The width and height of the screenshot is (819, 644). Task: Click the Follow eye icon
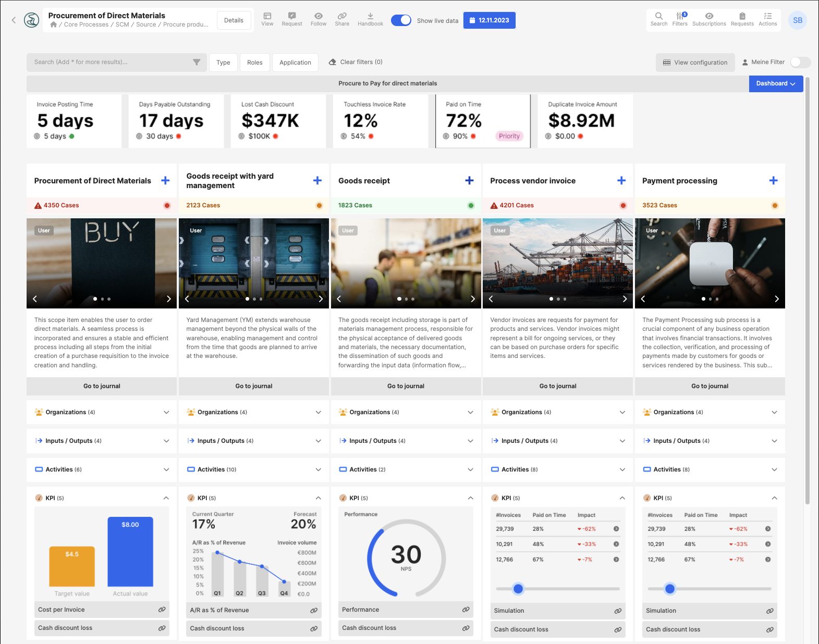point(318,16)
